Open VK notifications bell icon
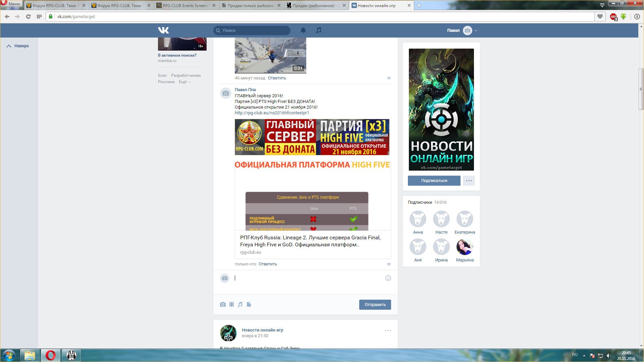 point(303,31)
